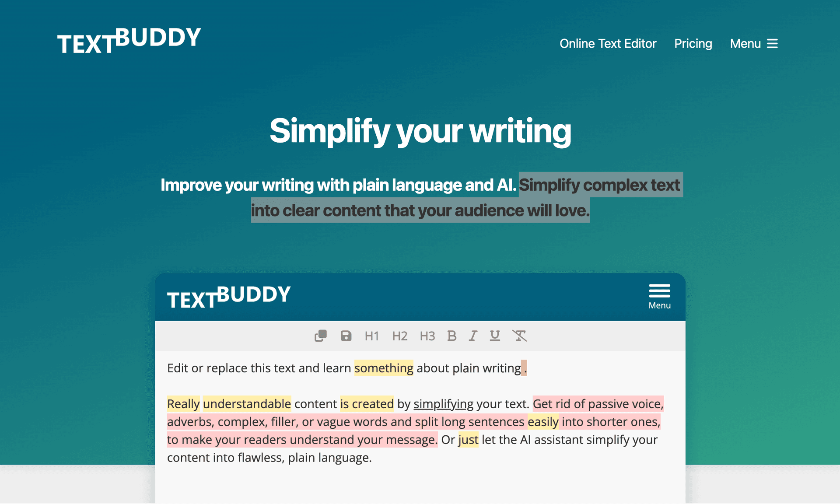
Task: Apply H2 heading formatting
Action: 399,336
